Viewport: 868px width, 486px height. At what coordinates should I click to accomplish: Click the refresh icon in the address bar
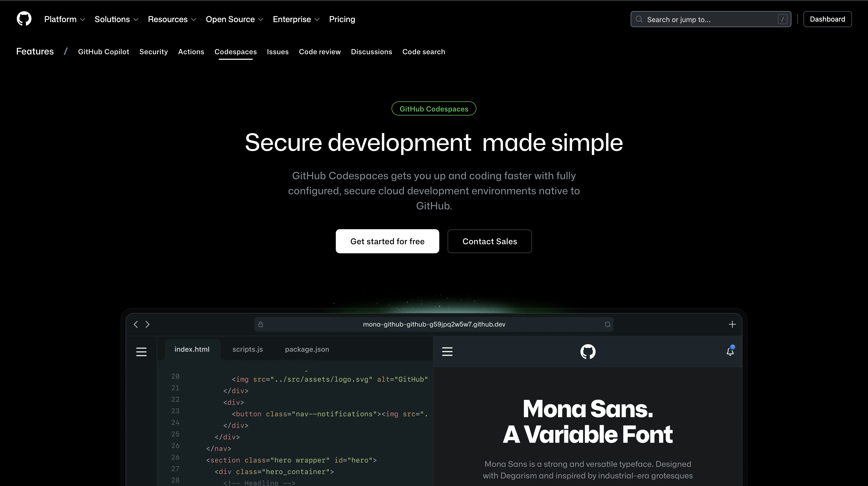click(608, 324)
